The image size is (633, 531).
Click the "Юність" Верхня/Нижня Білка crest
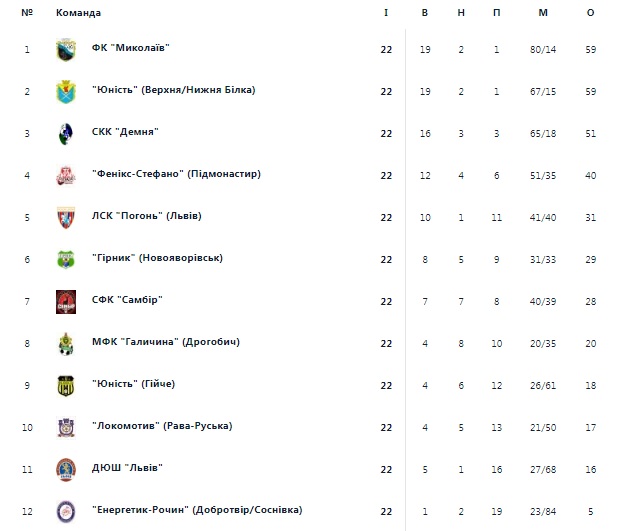[x=66, y=92]
